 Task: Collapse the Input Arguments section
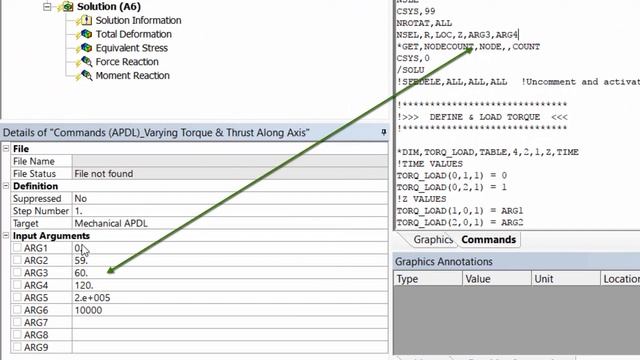point(6,236)
